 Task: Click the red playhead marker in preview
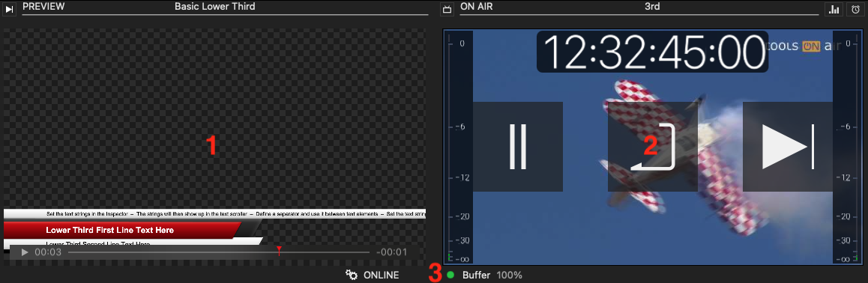279,251
